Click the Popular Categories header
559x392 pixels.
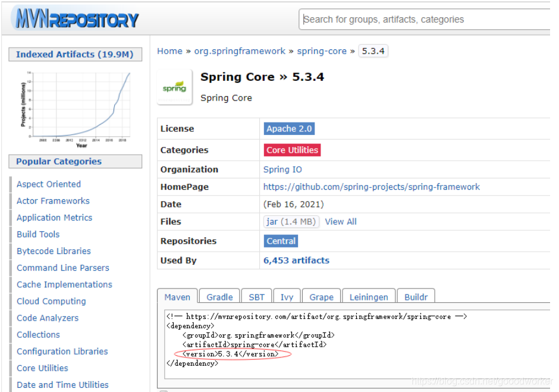click(75, 161)
